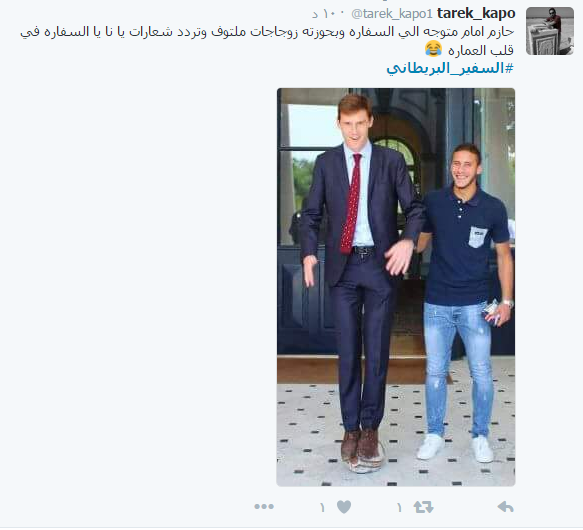Like the tweet with the heart icon
Viewport: 583px width, 530px height.
pos(344,507)
